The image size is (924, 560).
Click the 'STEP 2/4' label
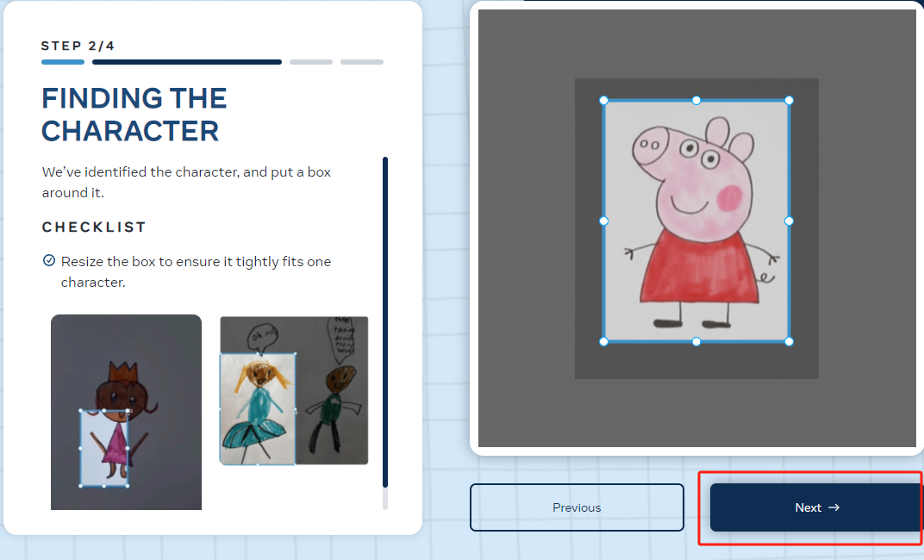tap(78, 46)
